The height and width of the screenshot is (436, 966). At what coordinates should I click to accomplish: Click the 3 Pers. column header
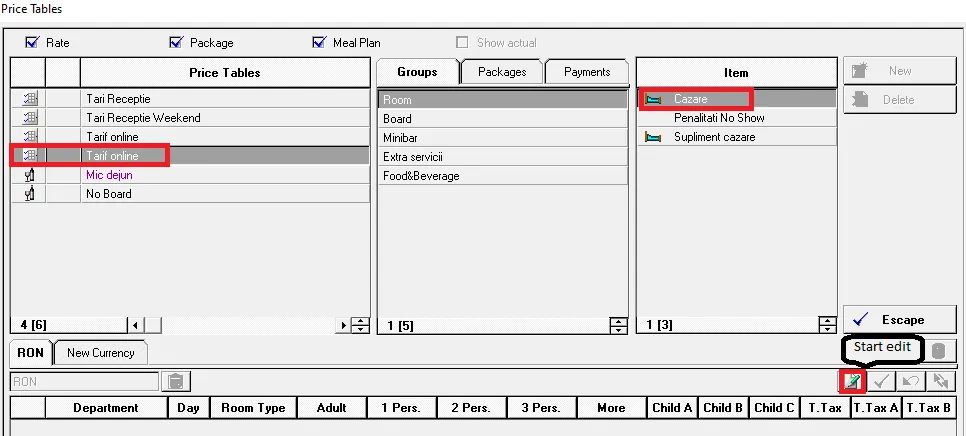point(542,408)
